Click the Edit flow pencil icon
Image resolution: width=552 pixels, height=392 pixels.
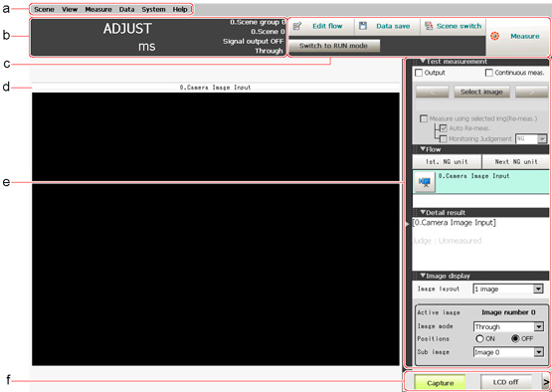point(296,26)
